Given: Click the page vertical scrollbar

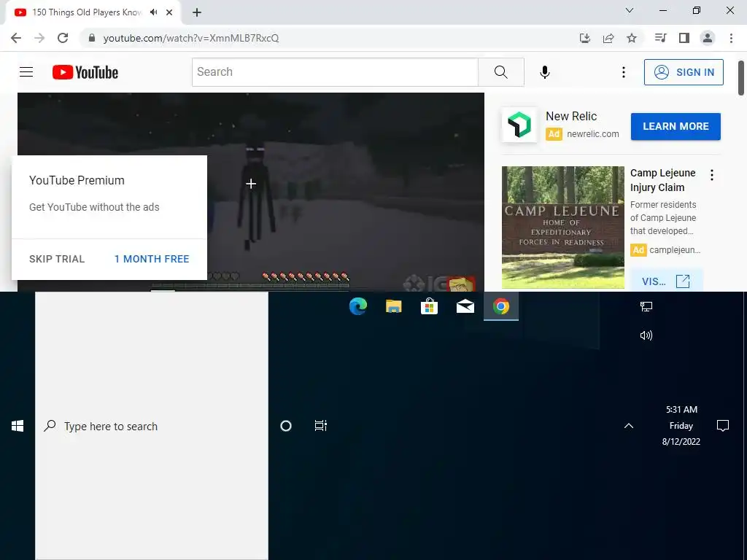Looking at the screenshot, I should (741, 77).
